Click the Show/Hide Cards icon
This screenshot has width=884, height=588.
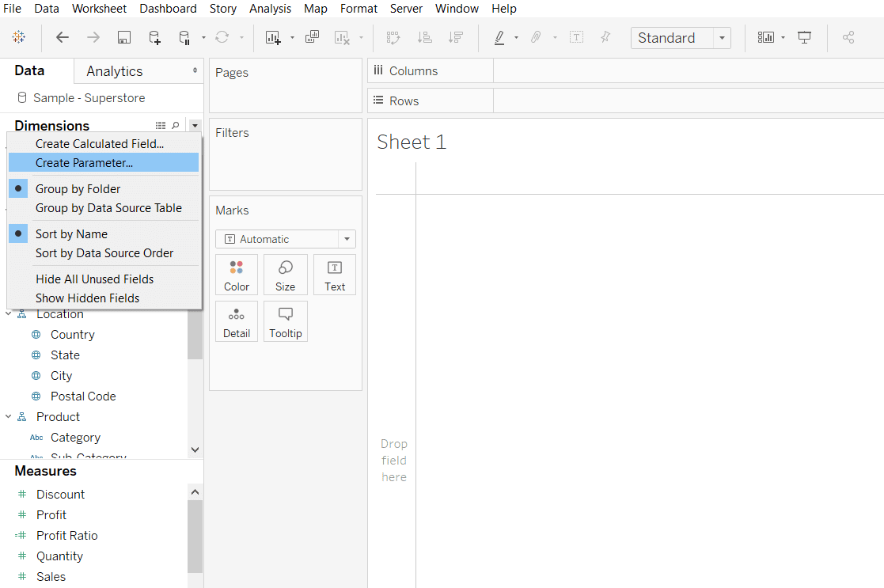765,37
